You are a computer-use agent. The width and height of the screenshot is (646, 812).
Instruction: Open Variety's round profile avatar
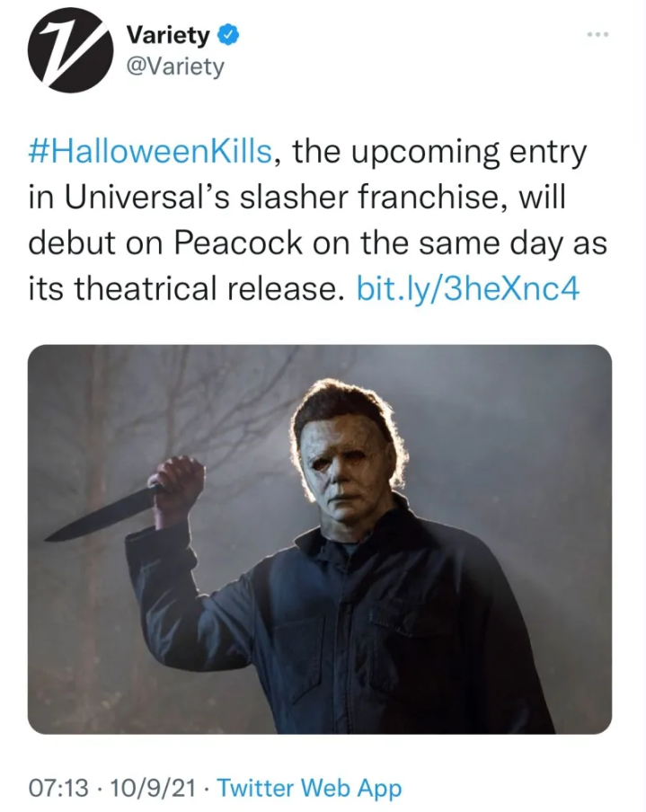(66, 50)
